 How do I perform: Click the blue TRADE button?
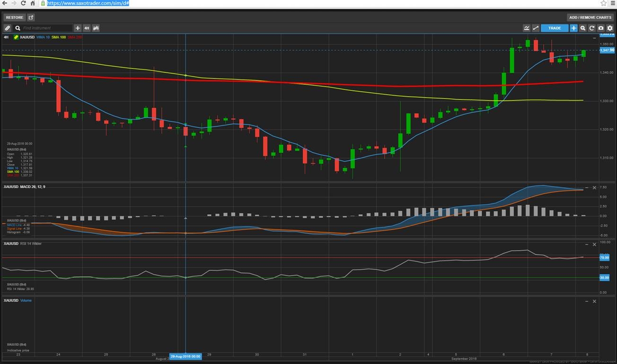click(555, 28)
